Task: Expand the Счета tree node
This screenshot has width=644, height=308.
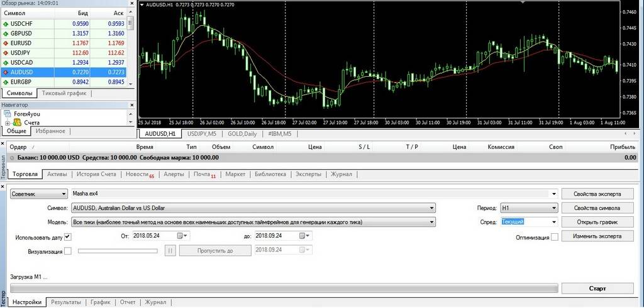Action: tap(8, 123)
